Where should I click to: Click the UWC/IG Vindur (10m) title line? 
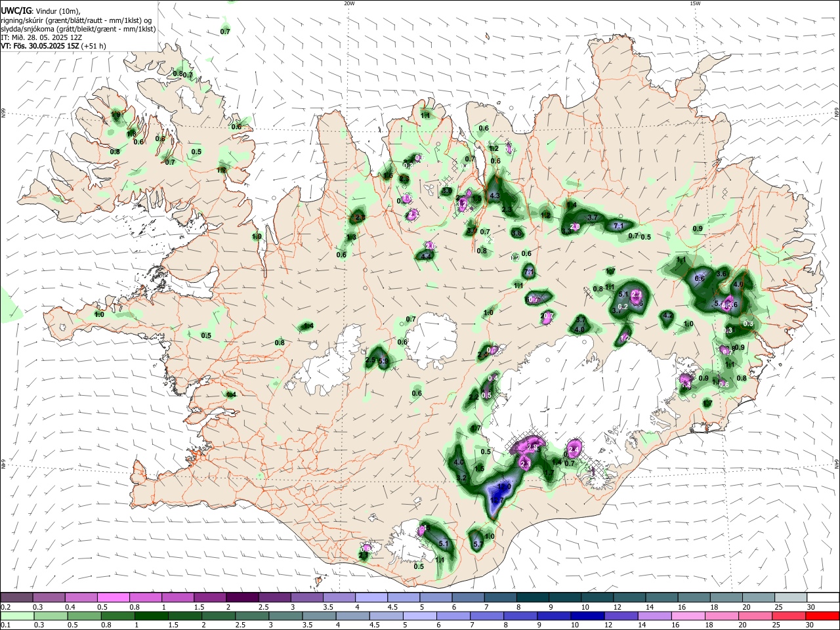[x=40, y=11]
